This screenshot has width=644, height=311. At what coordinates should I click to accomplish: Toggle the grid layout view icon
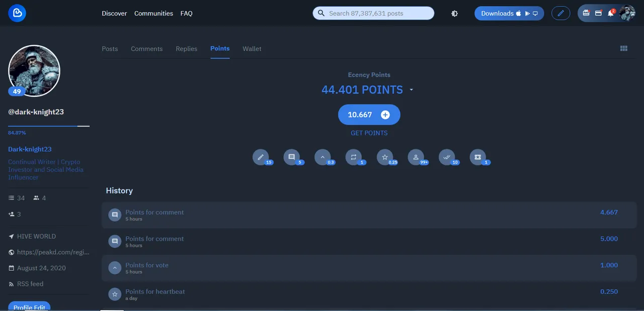[x=624, y=48]
